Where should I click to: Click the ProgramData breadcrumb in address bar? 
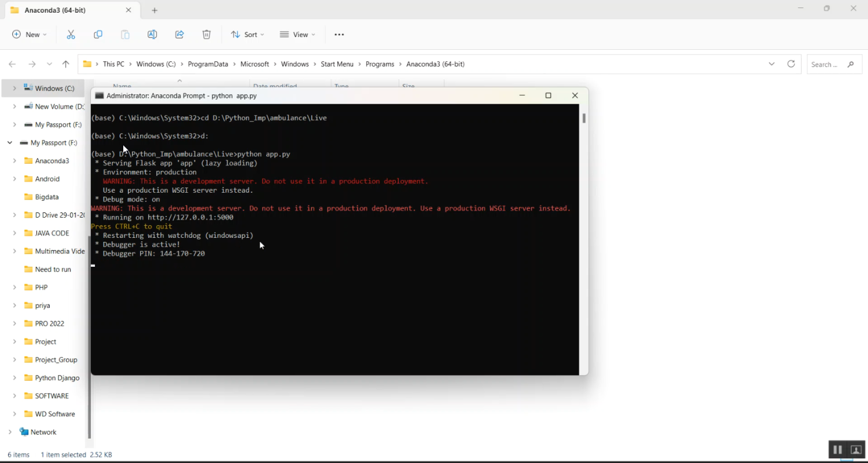(x=208, y=64)
